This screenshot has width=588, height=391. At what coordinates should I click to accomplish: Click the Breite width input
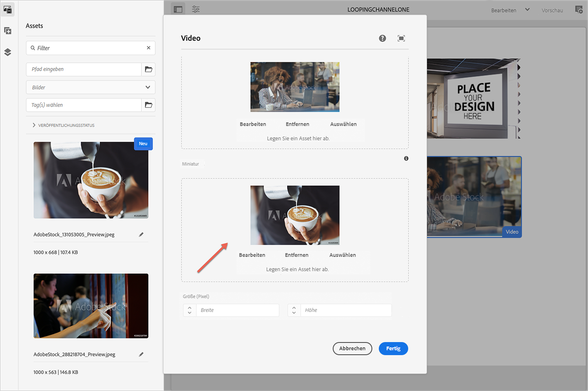tap(238, 310)
